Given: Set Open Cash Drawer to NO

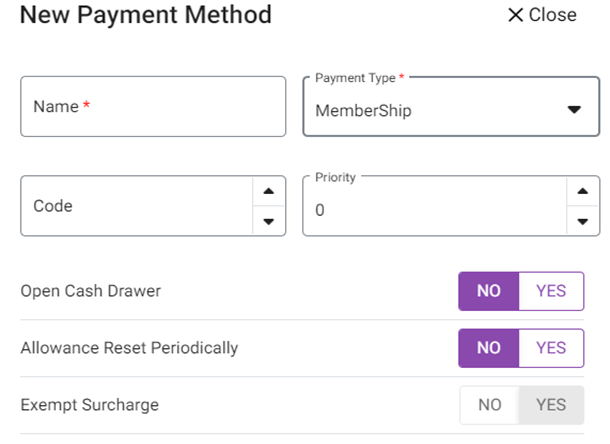Looking at the screenshot, I should pyautogui.click(x=488, y=291).
